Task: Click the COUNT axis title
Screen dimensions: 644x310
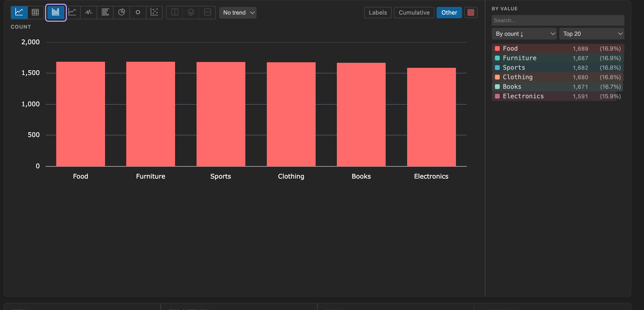Action: (x=21, y=27)
